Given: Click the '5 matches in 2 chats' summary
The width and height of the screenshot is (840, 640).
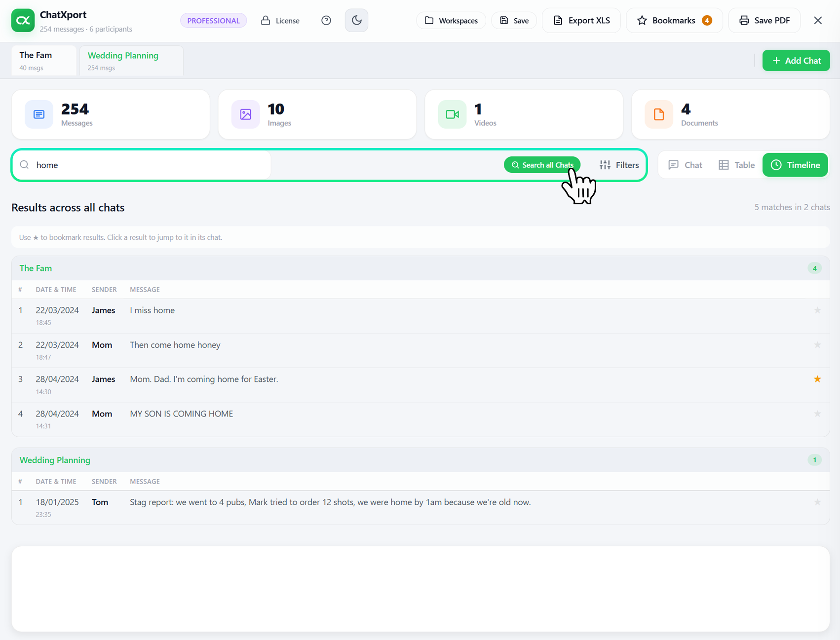Looking at the screenshot, I should click(x=792, y=207).
